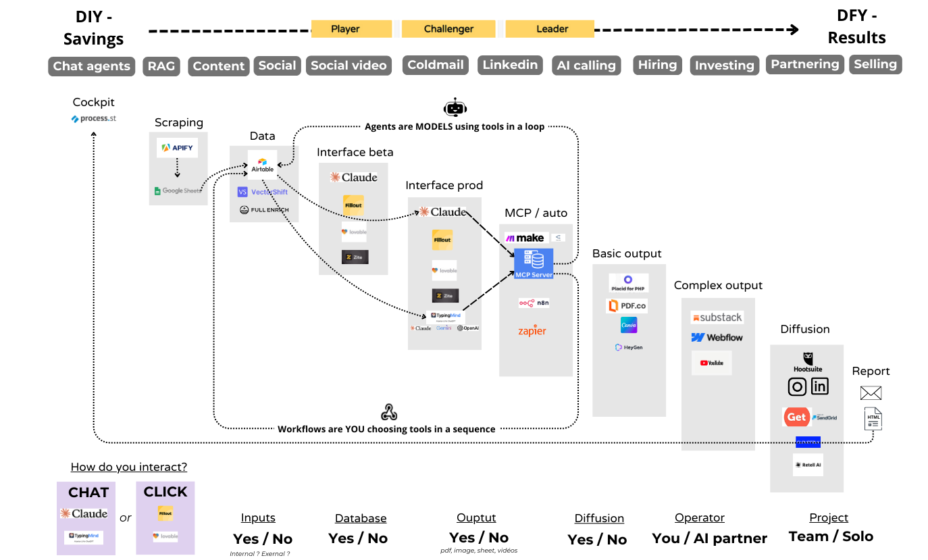Click the Linkedin tag

510,65
